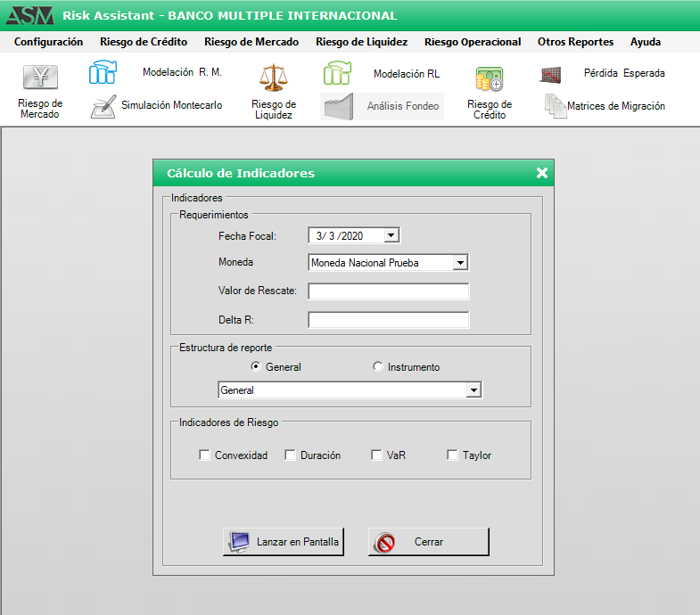
Task: Click the Modelación R. M. chart icon
Action: pyautogui.click(x=103, y=73)
